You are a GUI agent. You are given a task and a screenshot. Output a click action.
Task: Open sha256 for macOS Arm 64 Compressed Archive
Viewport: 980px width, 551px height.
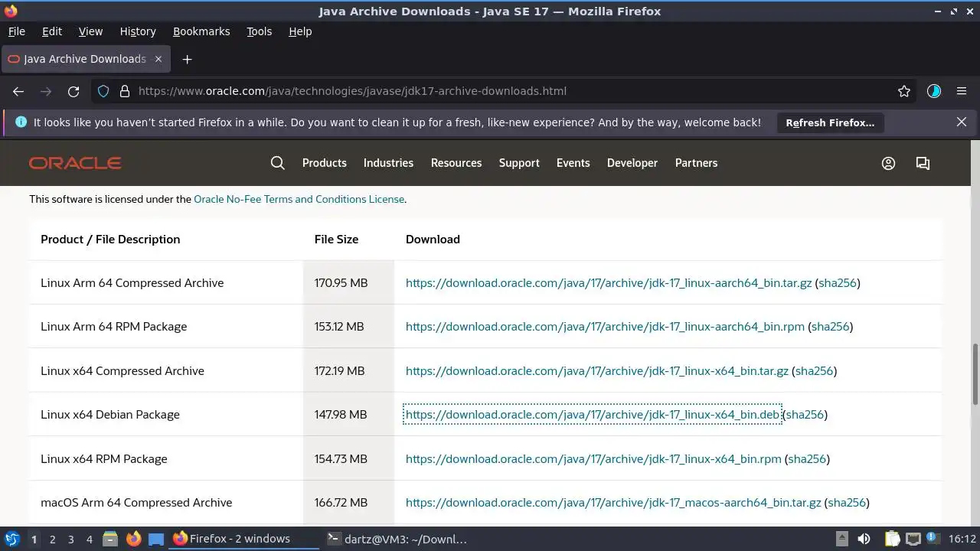[847, 503]
